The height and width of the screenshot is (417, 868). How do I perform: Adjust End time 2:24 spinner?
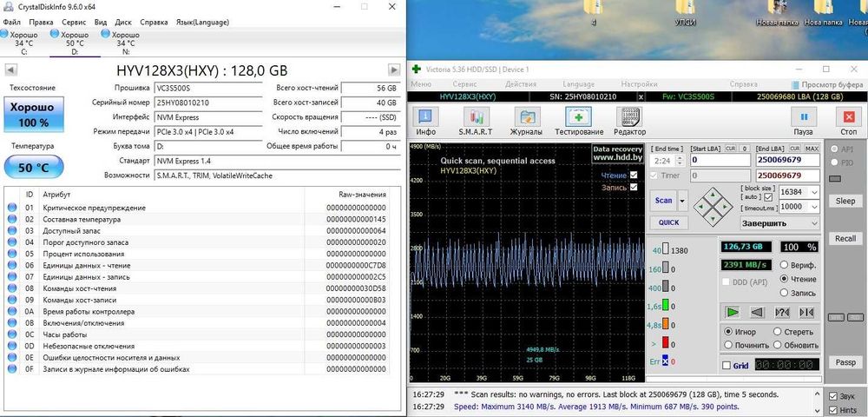click(x=681, y=161)
